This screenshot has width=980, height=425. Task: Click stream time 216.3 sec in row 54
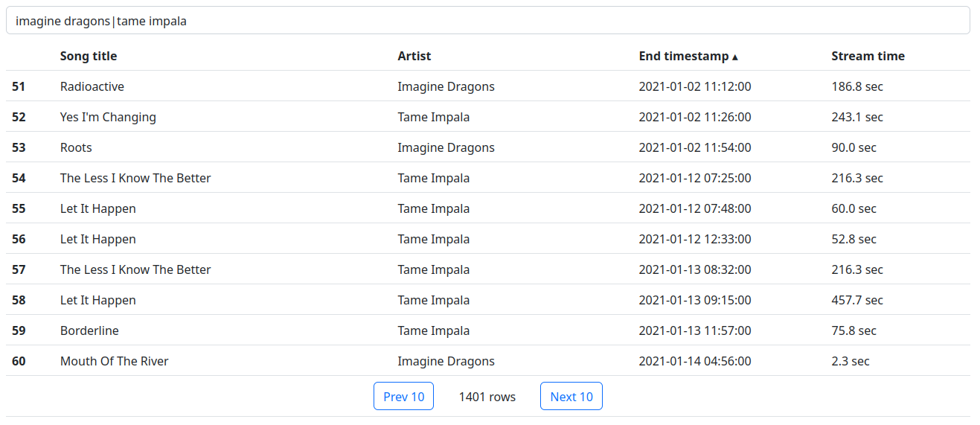[x=857, y=178]
